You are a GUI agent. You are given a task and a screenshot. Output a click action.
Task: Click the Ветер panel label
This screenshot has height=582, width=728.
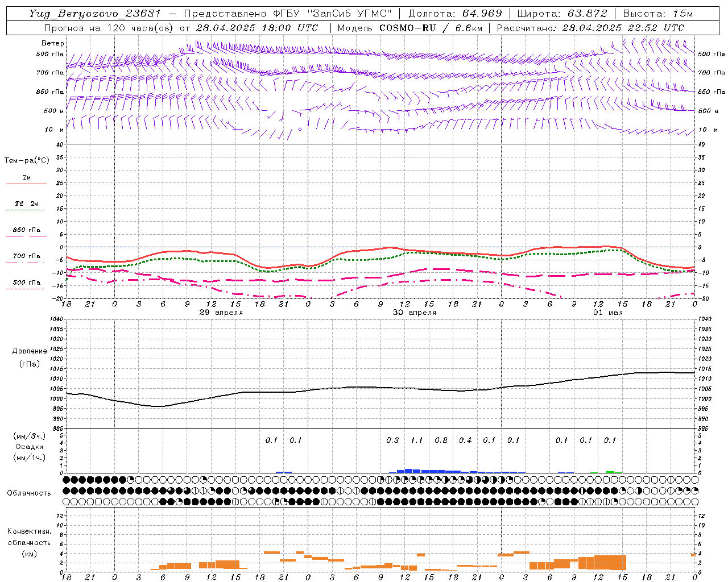(x=53, y=43)
